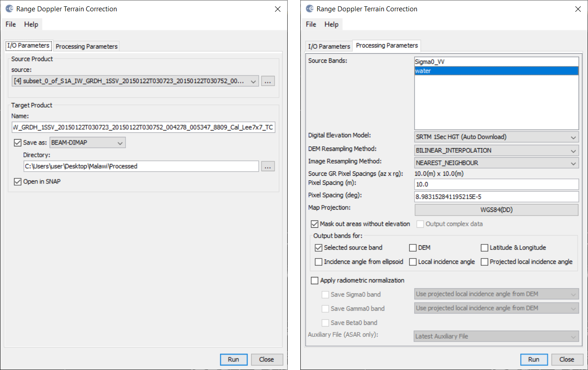Close left window with title bar X
This screenshot has width=588, height=370.
click(x=277, y=9)
